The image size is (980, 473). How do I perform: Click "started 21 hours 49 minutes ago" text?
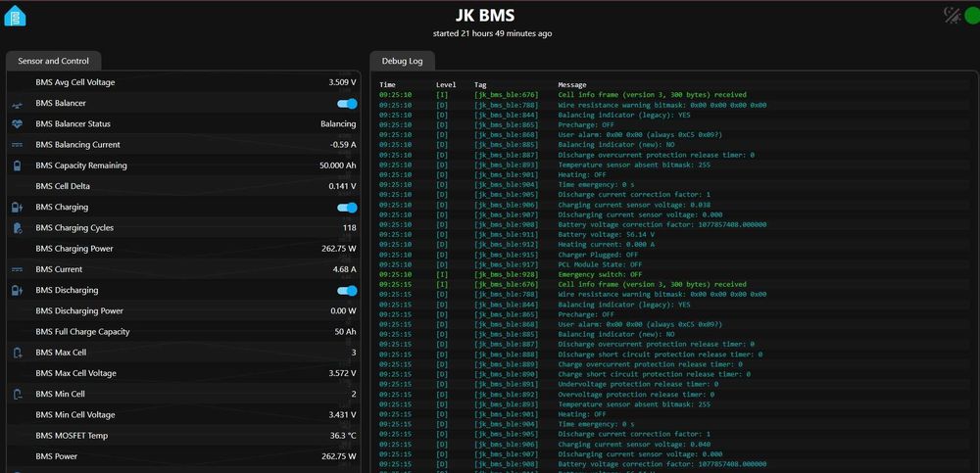click(x=493, y=33)
